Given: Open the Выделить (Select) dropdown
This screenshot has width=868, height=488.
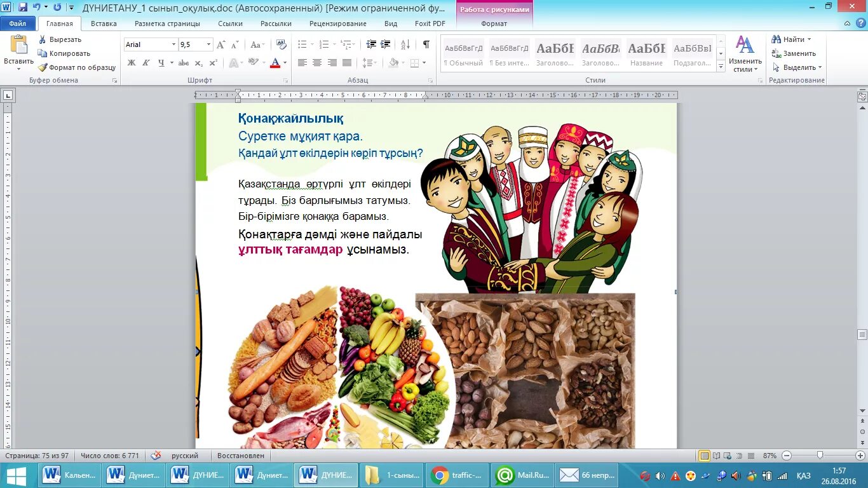Looking at the screenshot, I should [797, 67].
